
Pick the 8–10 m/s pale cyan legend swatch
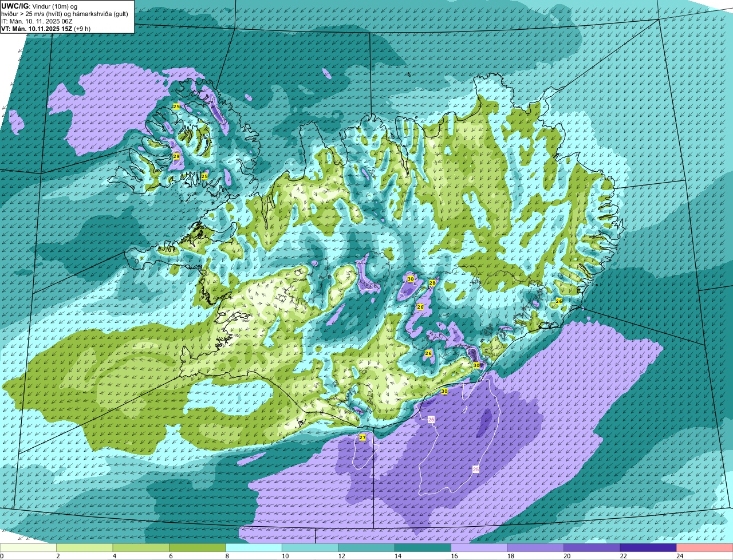click(x=254, y=548)
